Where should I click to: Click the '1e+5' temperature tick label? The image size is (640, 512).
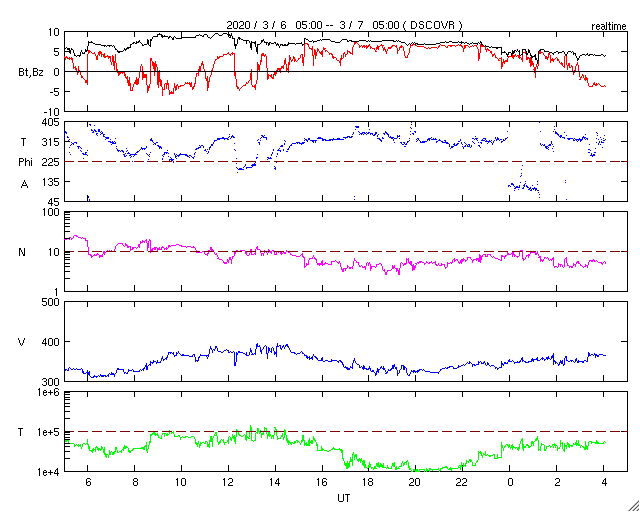49,432
